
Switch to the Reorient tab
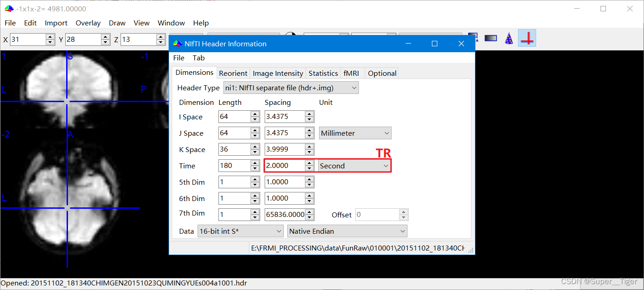(233, 73)
